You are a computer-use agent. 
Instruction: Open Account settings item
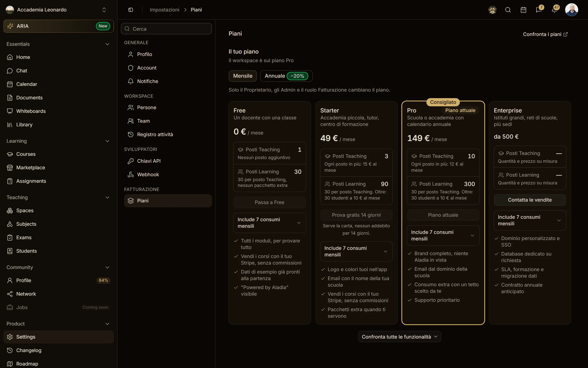tap(168, 68)
